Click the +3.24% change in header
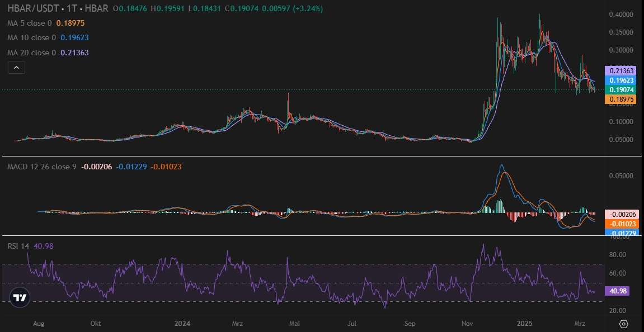 (308, 8)
